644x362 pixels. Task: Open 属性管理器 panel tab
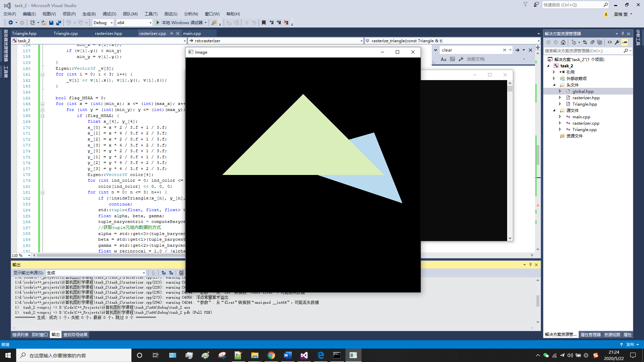(x=590, y=335)
